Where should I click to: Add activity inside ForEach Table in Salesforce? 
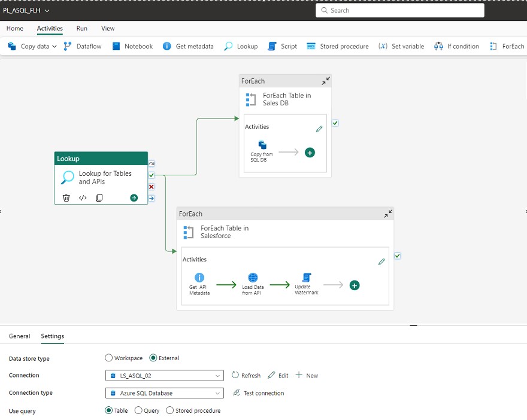354,285
